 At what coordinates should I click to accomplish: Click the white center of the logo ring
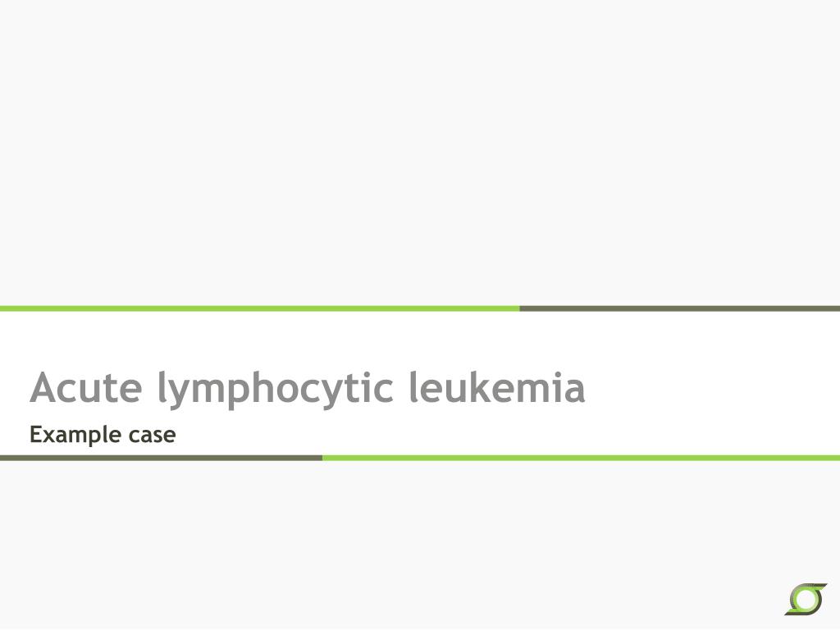coord(806,600)
